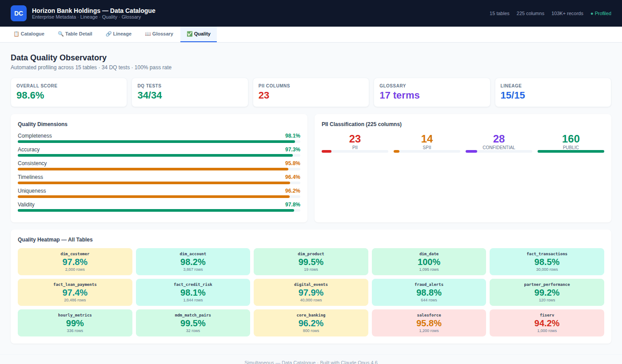Select the Quality tab
The height and width of the screenshot is (364, 622).
[199, 34]
